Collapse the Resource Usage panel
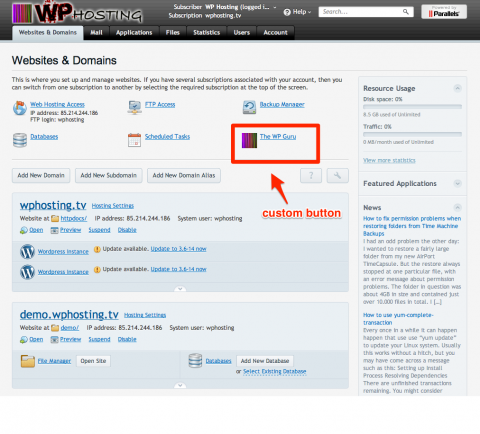 pos(458,88)
